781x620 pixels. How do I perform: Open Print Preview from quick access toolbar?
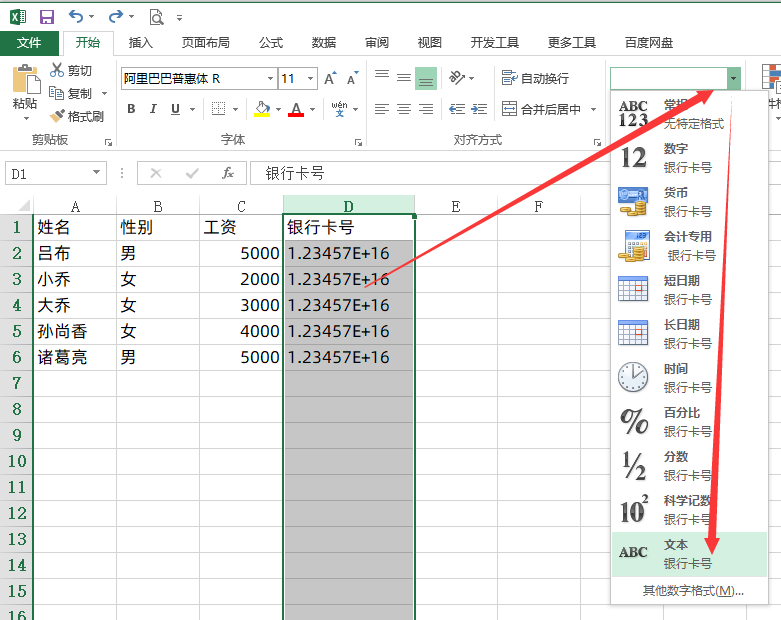click(x=156, y=17)
